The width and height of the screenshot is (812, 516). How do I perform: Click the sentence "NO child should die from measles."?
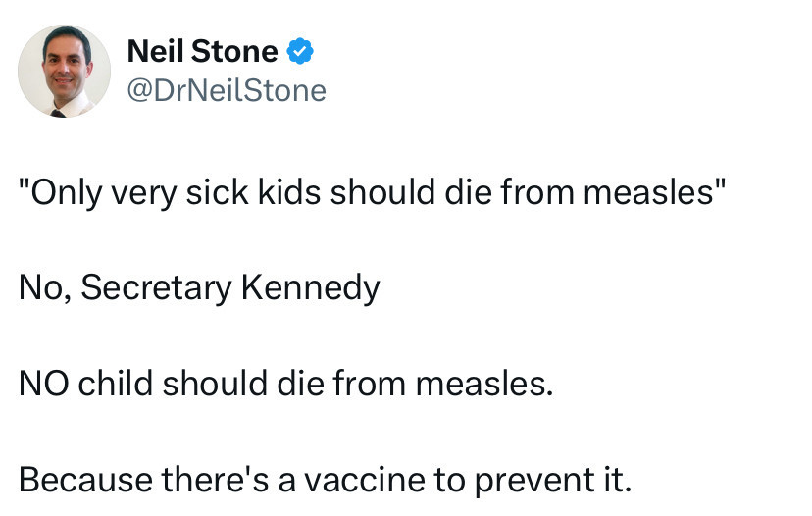(x=286, y=384)
